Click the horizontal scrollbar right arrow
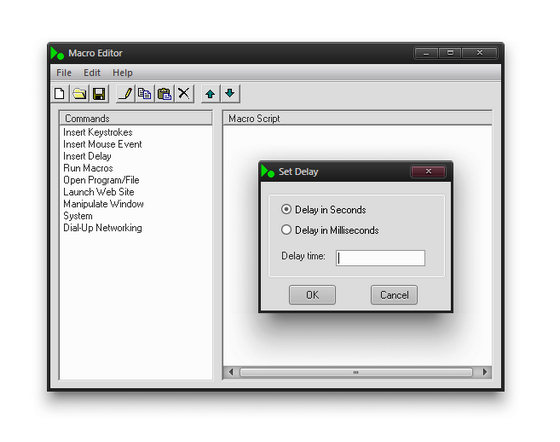This screenshot has width=560, height=442. [x=485, y=372]
